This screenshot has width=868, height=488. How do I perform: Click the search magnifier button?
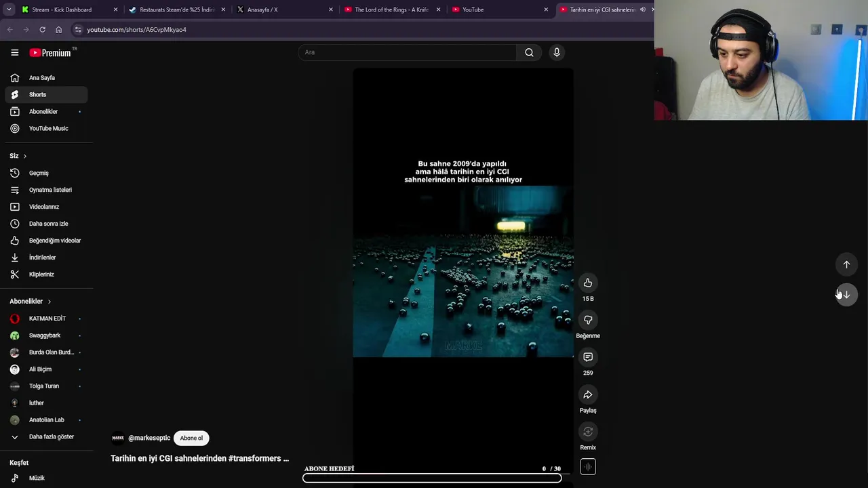pos(529,52)
